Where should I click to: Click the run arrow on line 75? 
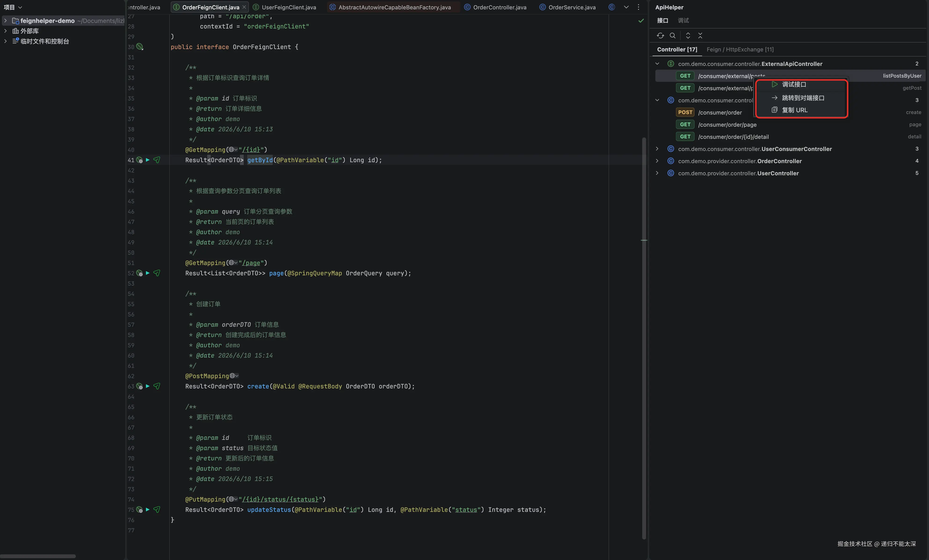pos(148,510)
